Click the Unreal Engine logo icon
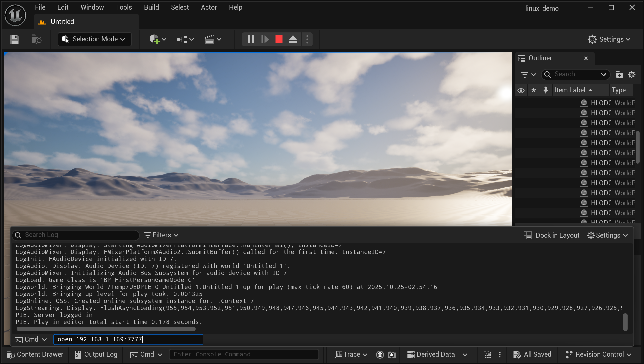 [15, 15]
